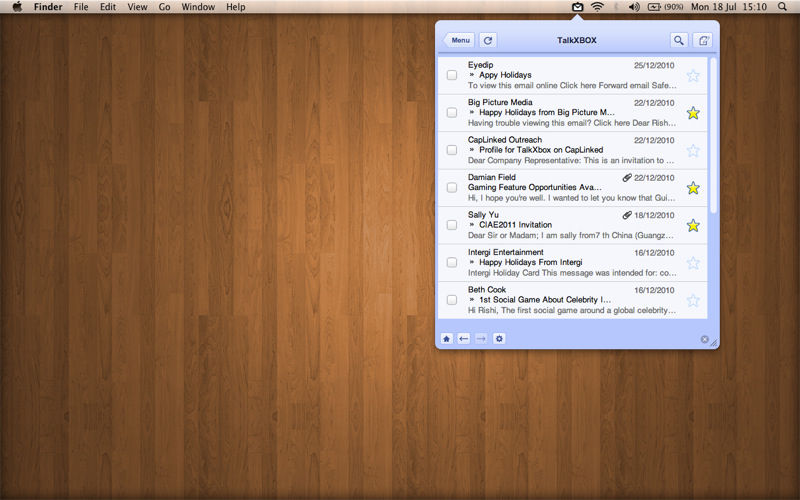Open the Finder menu
The height and width of the screenshot is (500, 800).
[x=48, y=7]
